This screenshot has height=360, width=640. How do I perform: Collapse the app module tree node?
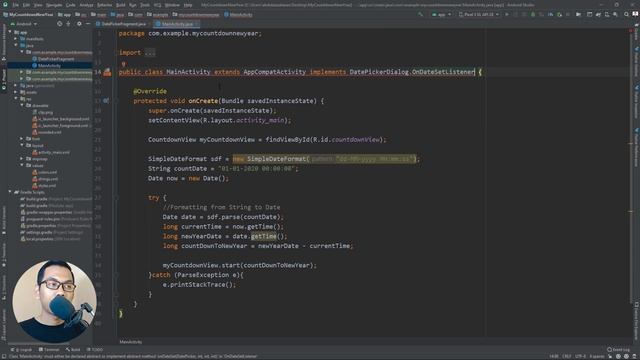click(x=10, y=32)
